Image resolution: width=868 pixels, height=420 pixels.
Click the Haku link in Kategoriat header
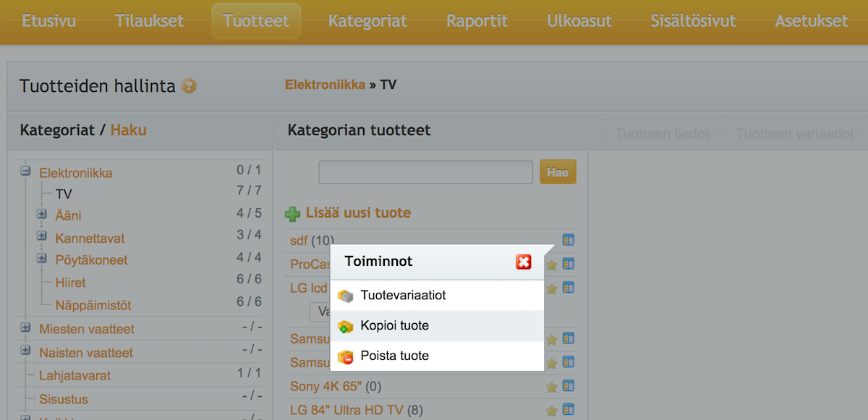129,130
